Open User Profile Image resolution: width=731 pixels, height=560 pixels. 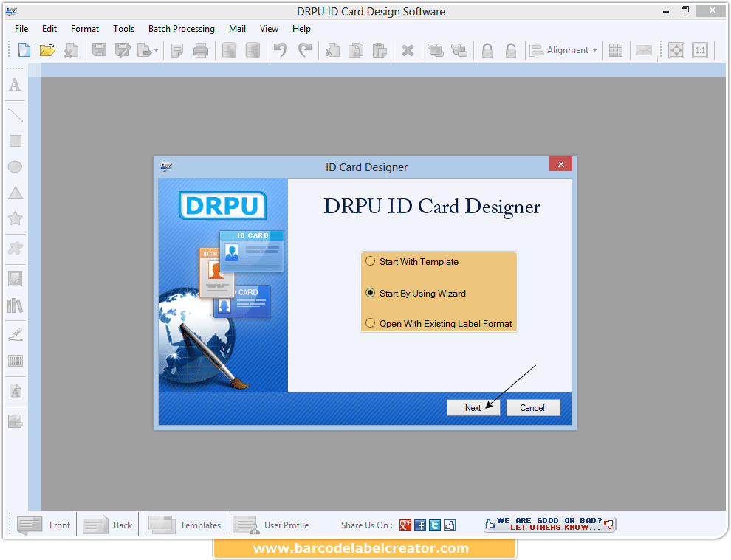(271, 525)
